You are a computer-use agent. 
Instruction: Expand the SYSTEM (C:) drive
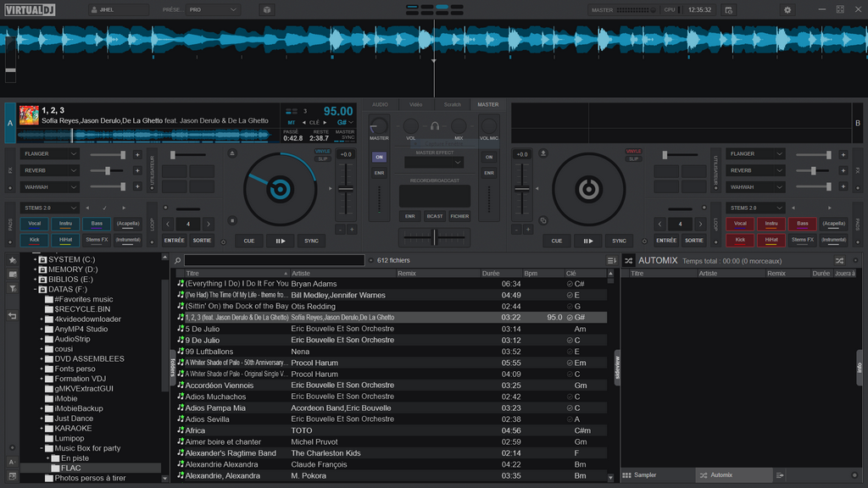(x=36, y=259)
